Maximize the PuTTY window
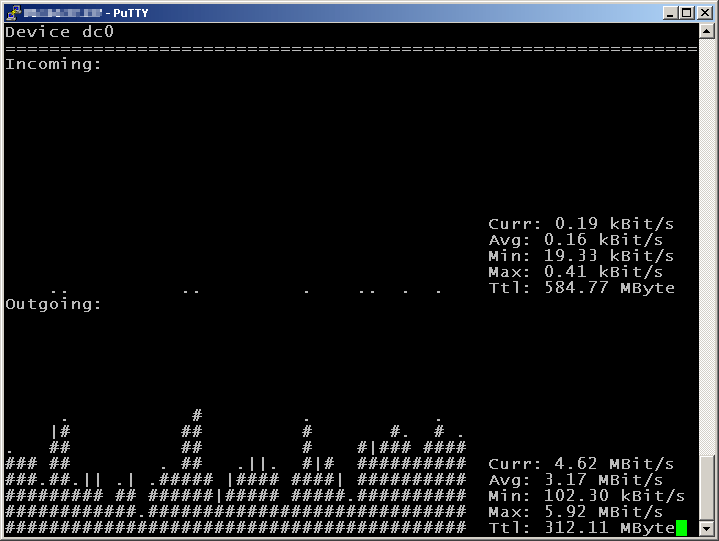 pyautogui.click(x=686, y=13)
